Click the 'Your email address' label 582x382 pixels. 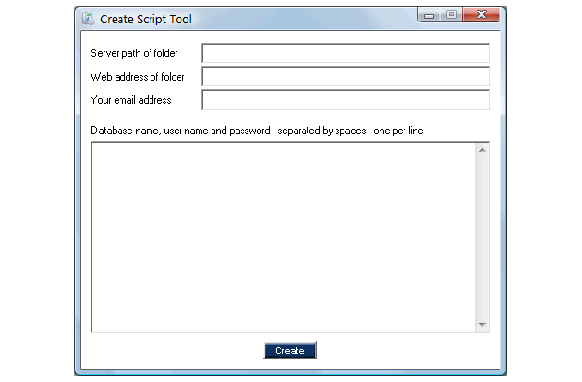tap(131, 100)
